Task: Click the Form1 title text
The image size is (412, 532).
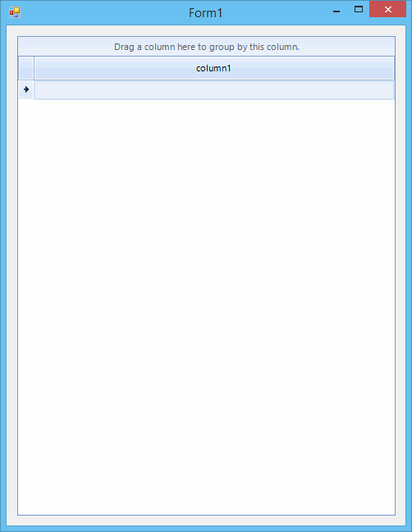Action: (x=205, y=13)
